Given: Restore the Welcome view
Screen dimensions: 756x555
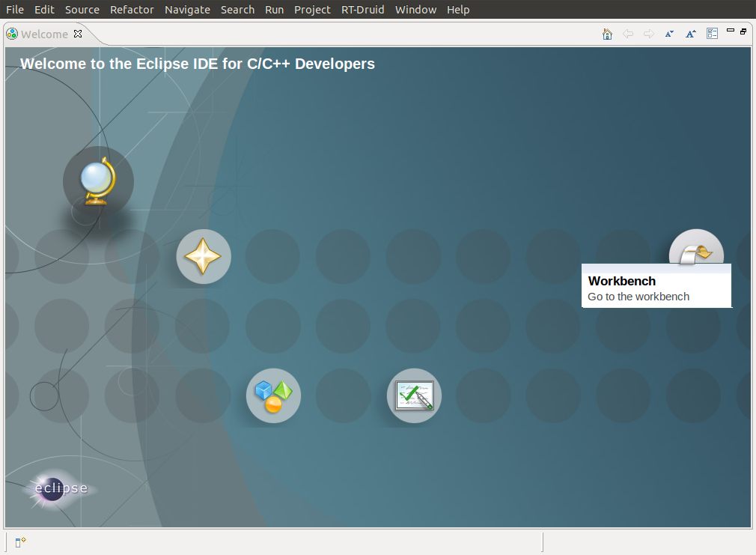Looking at the screenshot, I should 743,31.
